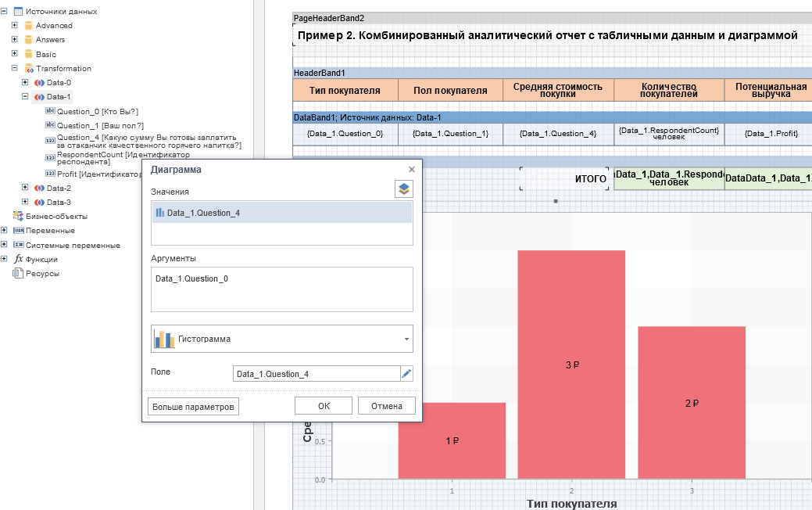The width and height of the screenshot is (812, 510).
Task: Click the Data-0 node icon
Action: point(40,83)
